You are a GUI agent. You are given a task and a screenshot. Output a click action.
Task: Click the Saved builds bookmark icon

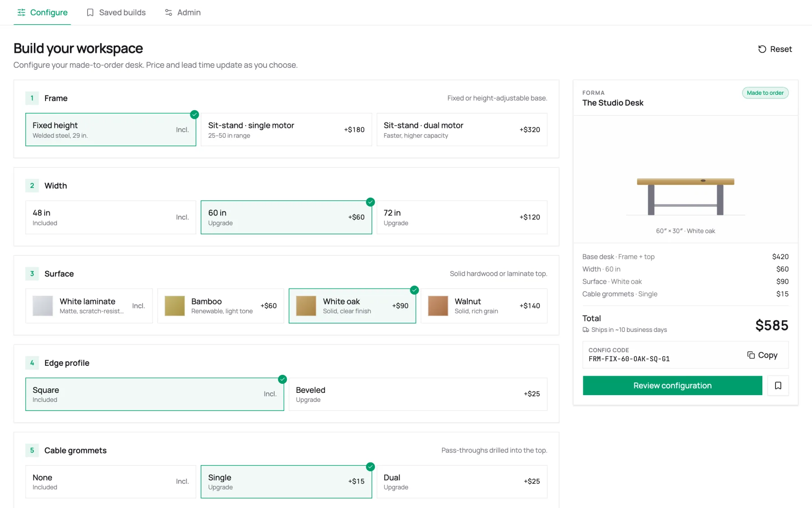pos(90,12)
